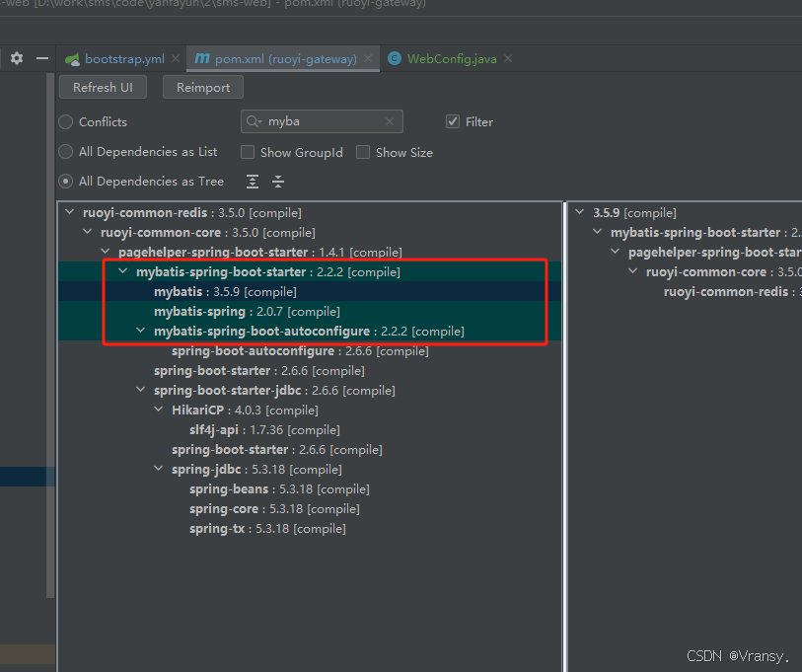Screen dimensions: 802x672
Task: Click the YAML leaf icon on bootstrap.yml tab
Action: point(72,58)
